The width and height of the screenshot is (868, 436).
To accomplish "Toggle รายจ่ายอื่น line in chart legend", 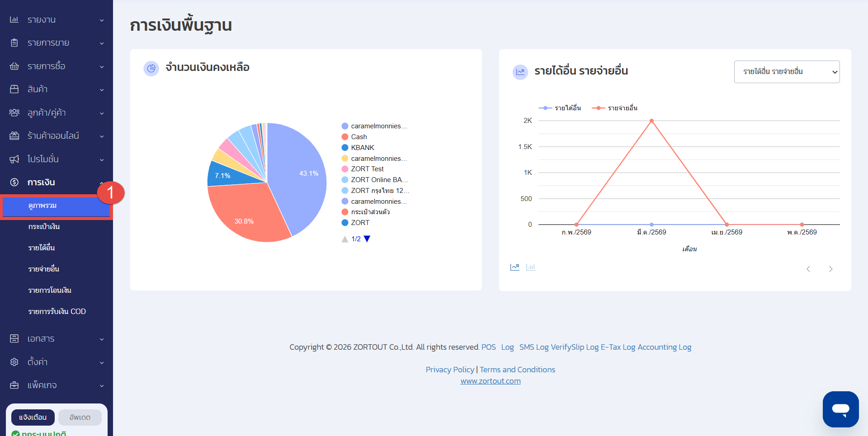I will 615,108.
